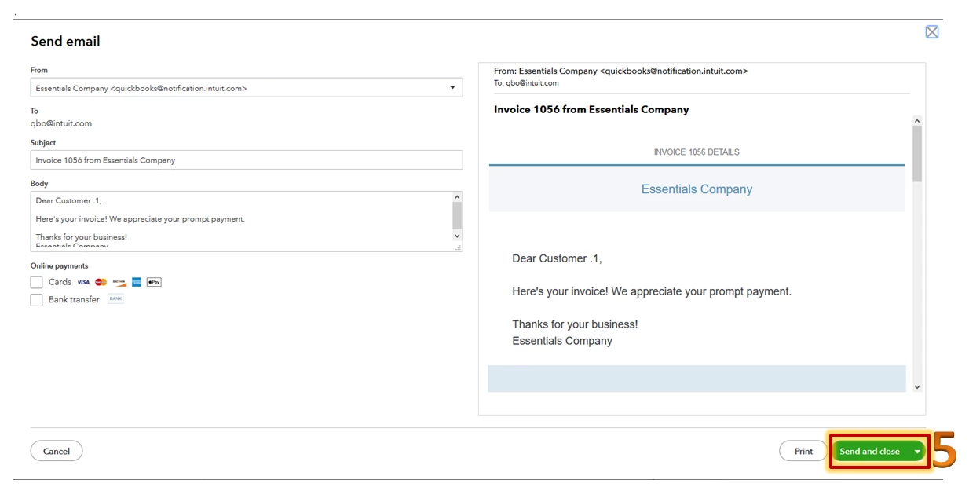
Task: Click the qbo@intuit.com recipient under the To label
Action: tap(61, 123)
